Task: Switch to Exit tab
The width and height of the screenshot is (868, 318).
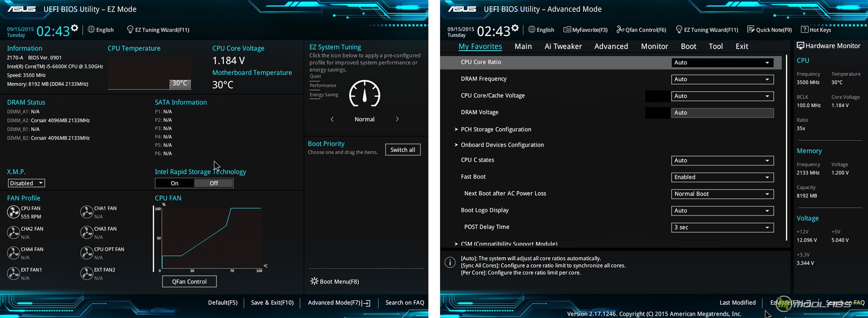Action: (742, 46)
